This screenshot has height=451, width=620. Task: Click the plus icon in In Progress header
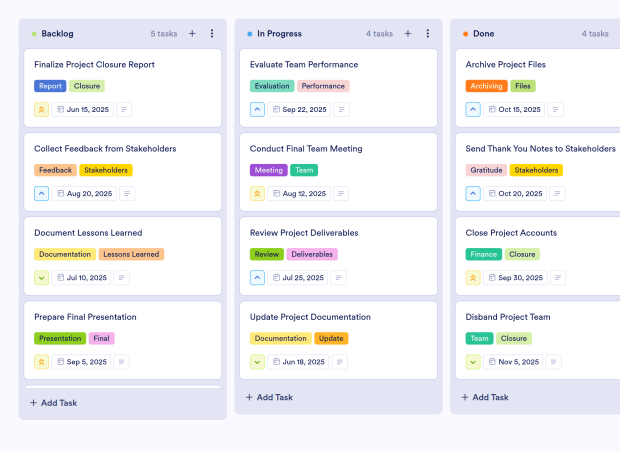point(408,34)
